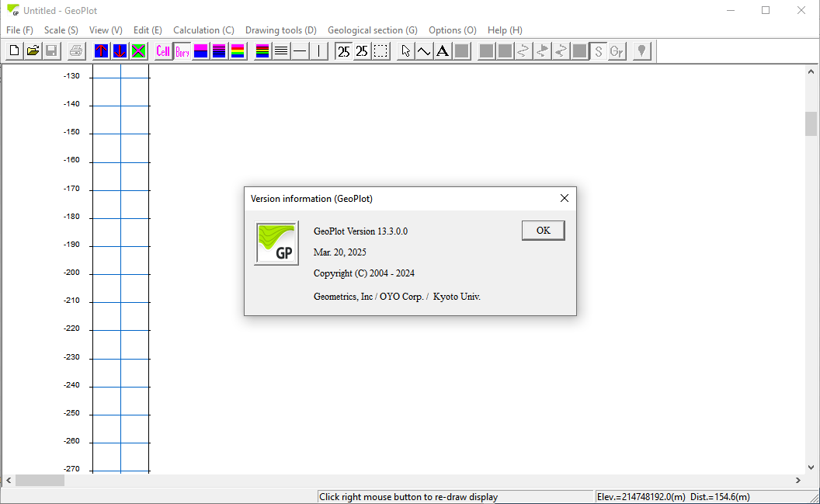Click the vertical scrollbar down arrow
This screenshot has width=820, height=504.
pyautogui.click(x=811, y=468)
